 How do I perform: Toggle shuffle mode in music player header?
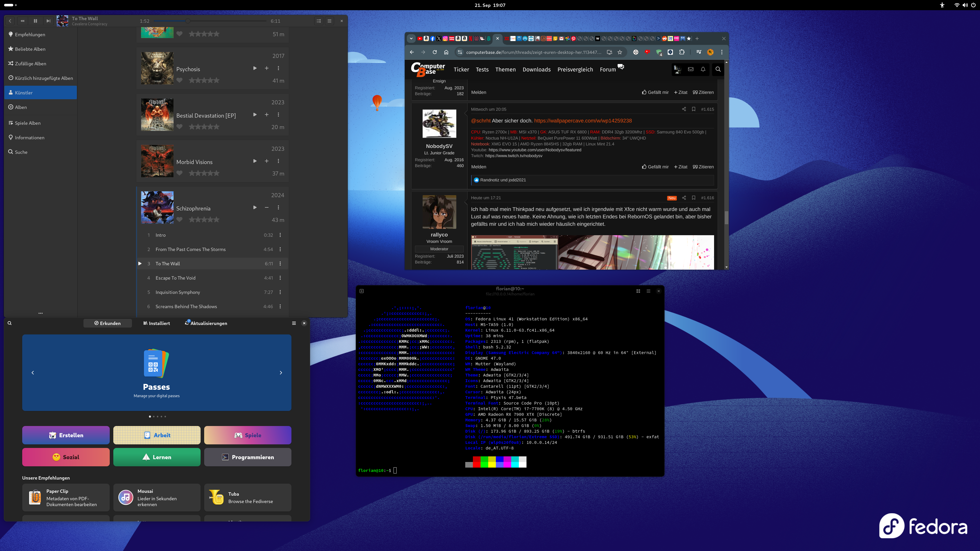(x=319, y=21)
